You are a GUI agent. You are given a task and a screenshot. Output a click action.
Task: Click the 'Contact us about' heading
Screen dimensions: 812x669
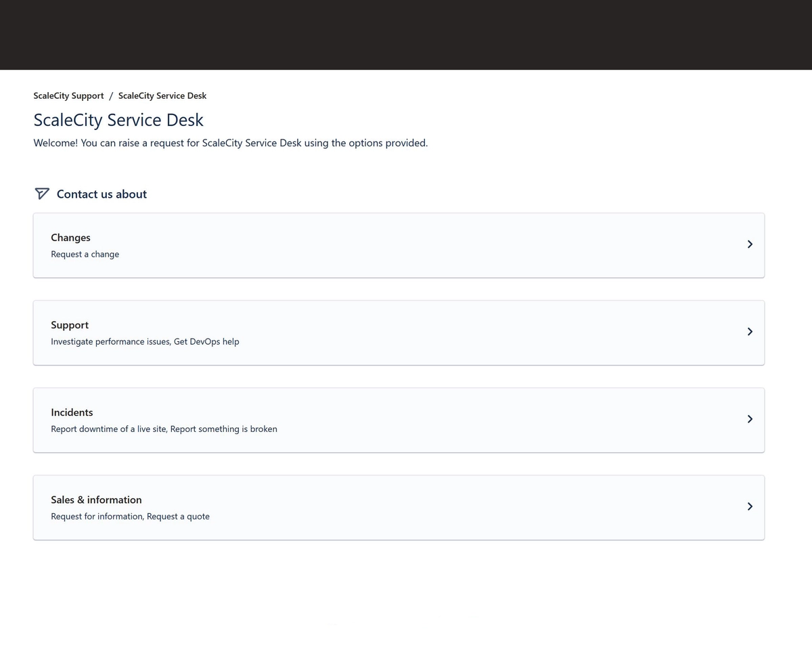pyautogui.click(x=101, y=194)
